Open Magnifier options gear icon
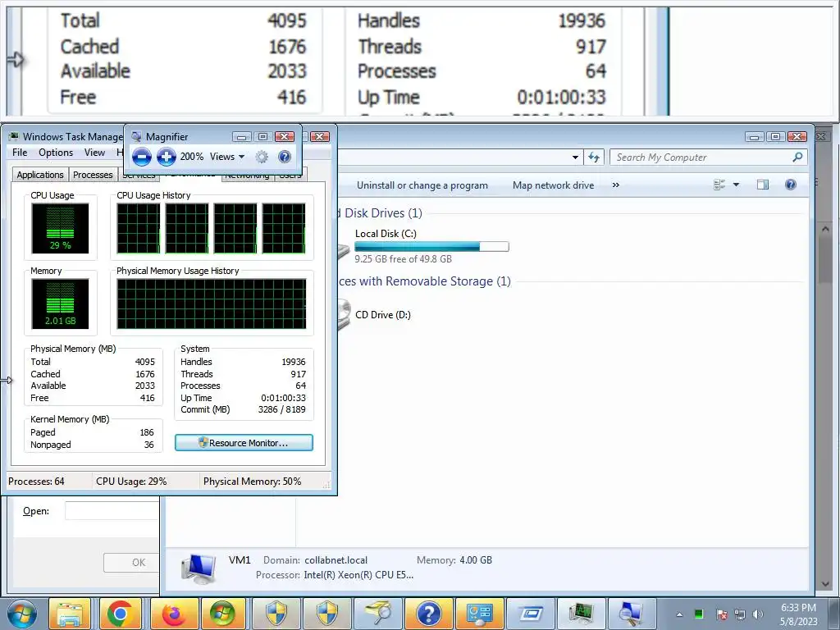Screen dimensions: 840x630 click(x=262, y=157)
